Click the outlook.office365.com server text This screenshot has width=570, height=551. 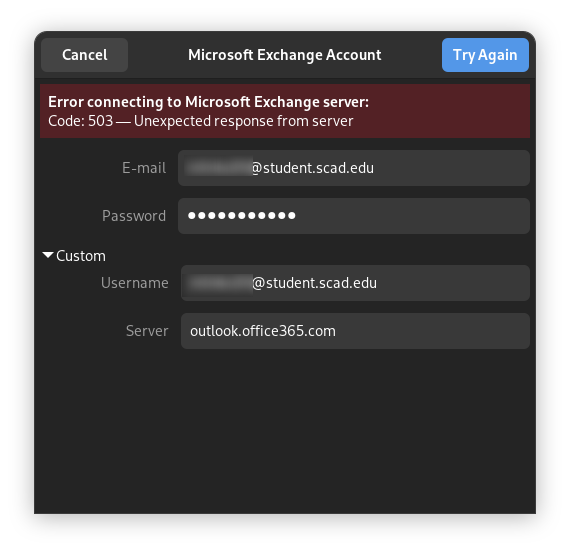(263, 331)
